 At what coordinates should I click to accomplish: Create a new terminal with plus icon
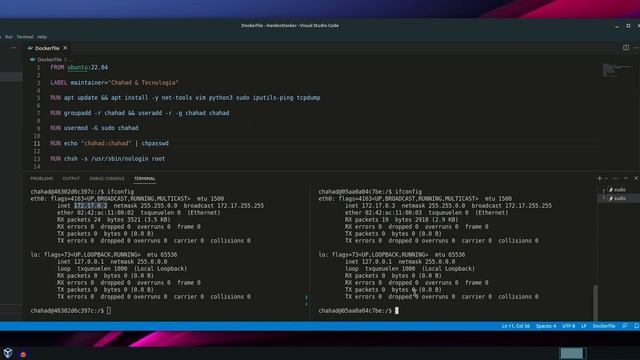point(599,178)
